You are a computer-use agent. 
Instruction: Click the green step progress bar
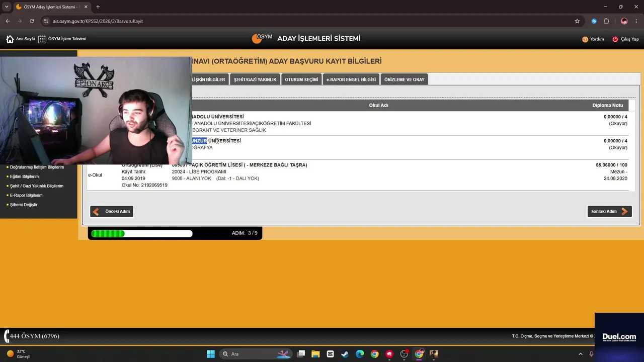pyautogui.click(x=142, y=233)
